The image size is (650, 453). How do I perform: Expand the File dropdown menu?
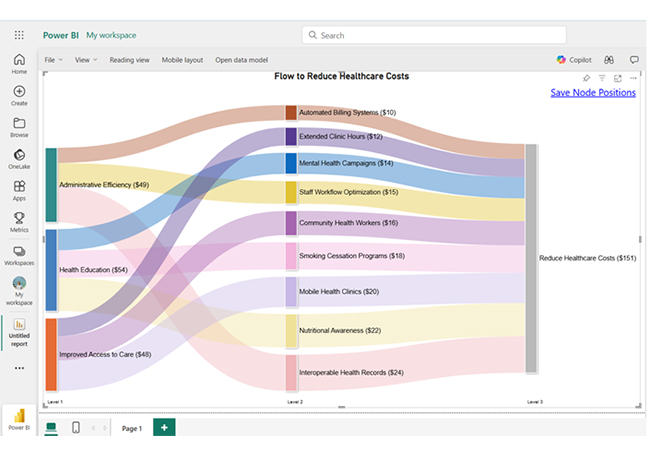[52, 60]
